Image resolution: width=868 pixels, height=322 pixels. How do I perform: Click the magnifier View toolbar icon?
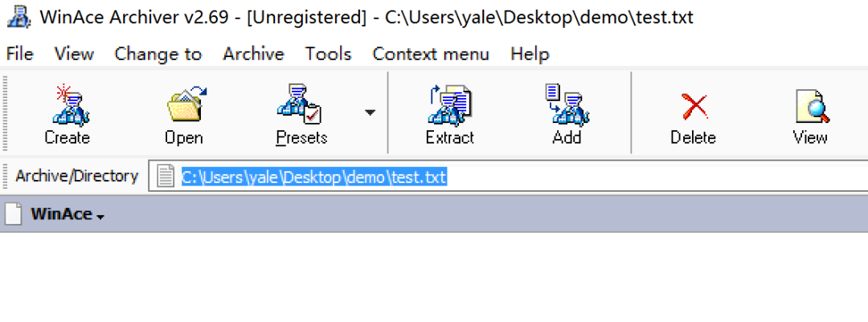click(812, 106)
